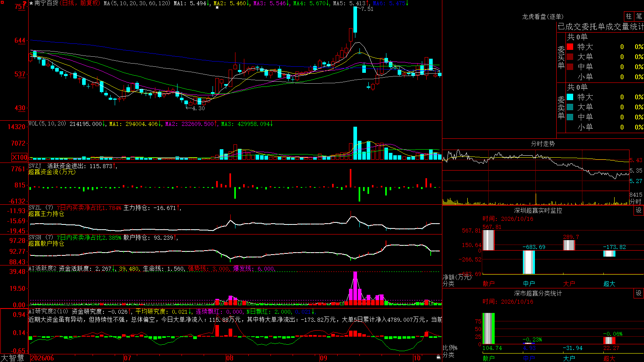This screenshot has width=644, height=362.
Task: Click the 10 month marker on timeline
Action: point(417,358)
